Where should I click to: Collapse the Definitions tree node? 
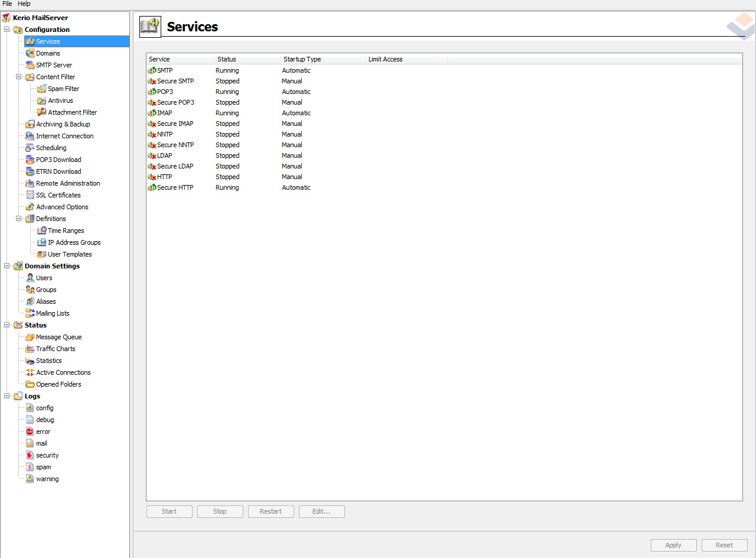pos(19,219)
